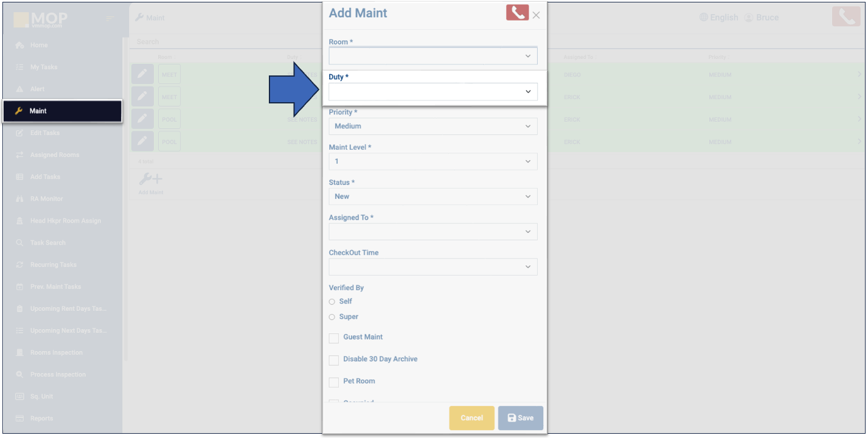Check the Guest Maint checkbox
The height and width of the screenshot is (438, 868).
tap(334, 338)
